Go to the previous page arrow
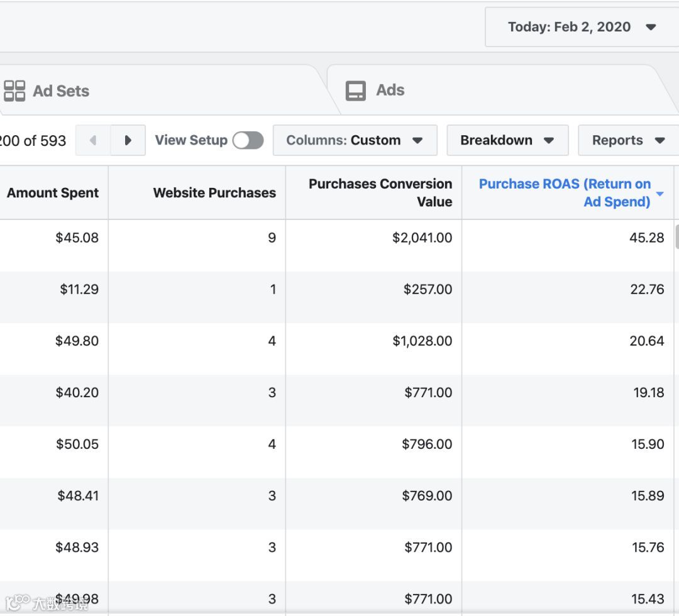The image size is (679, 616). [93, 140]
